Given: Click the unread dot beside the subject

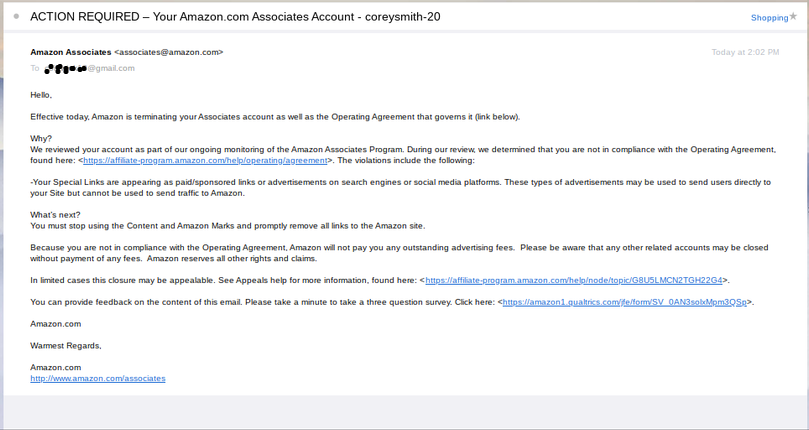Looking at the screenshot, I should 17,17.
